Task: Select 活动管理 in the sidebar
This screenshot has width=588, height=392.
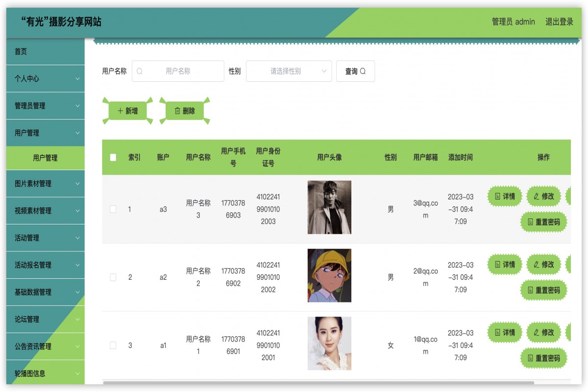Action: pyautogui.click(x=45, y=238)
